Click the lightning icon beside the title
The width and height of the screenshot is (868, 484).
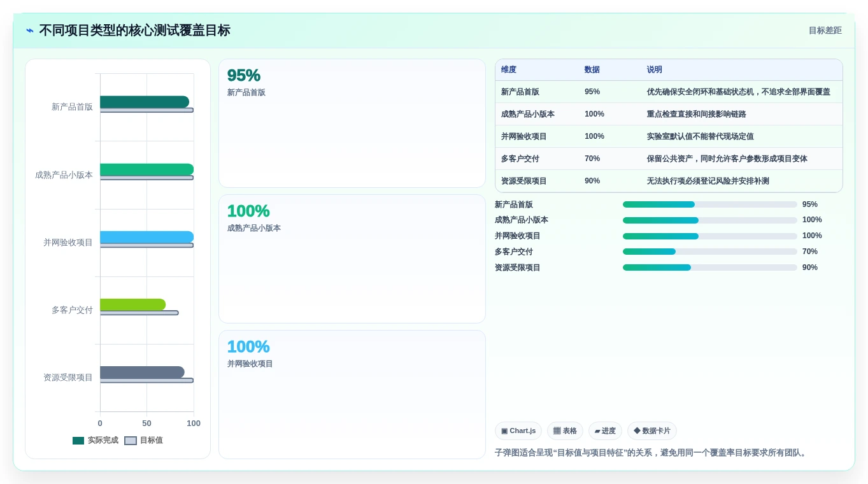(x=30, y=31)
